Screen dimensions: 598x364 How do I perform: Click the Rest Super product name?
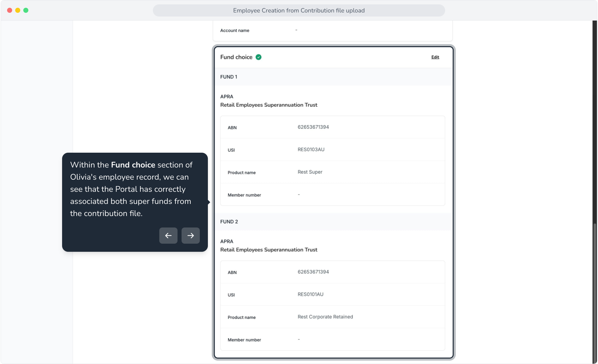click(310, 172)
